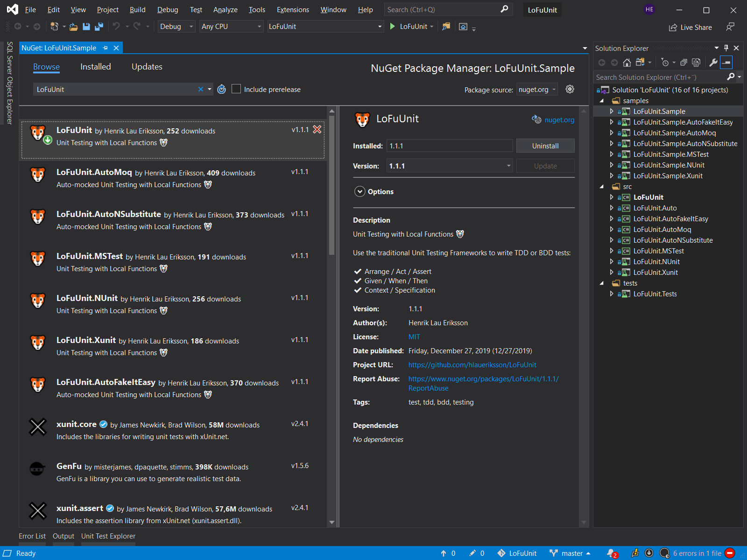
Task: Open the Extensions menu
Action: [293, 10]
